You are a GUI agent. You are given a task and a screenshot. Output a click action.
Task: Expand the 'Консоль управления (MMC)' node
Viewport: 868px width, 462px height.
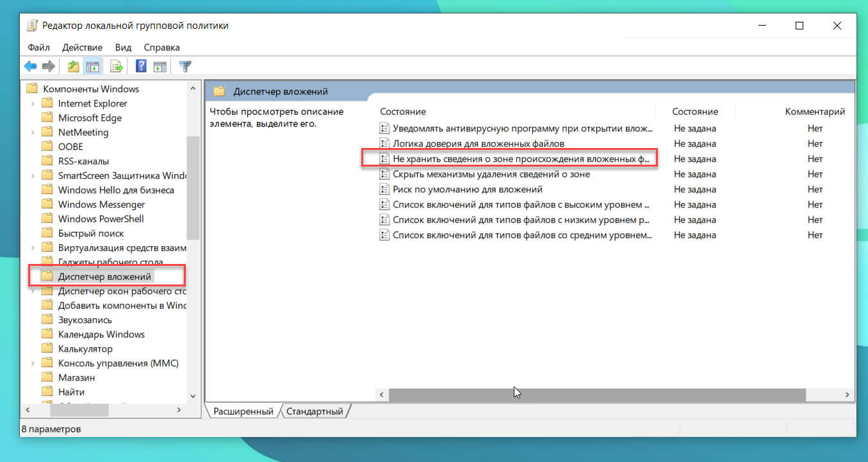click(x=33, y=363)
